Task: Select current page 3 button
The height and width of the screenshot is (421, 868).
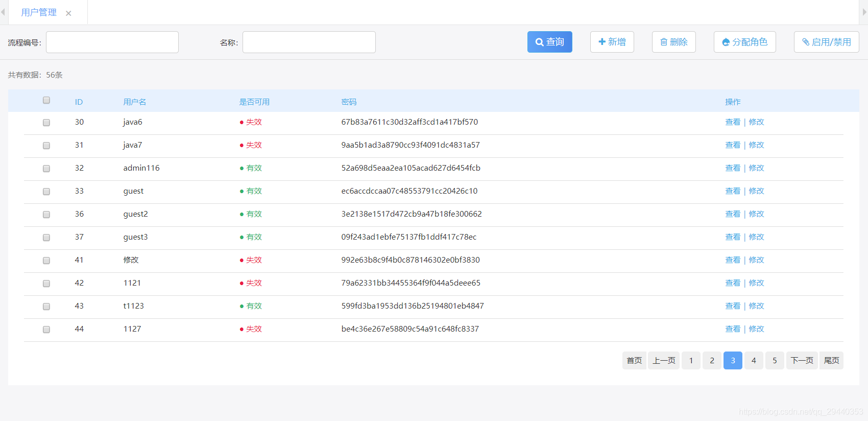Action: [733, 360]
